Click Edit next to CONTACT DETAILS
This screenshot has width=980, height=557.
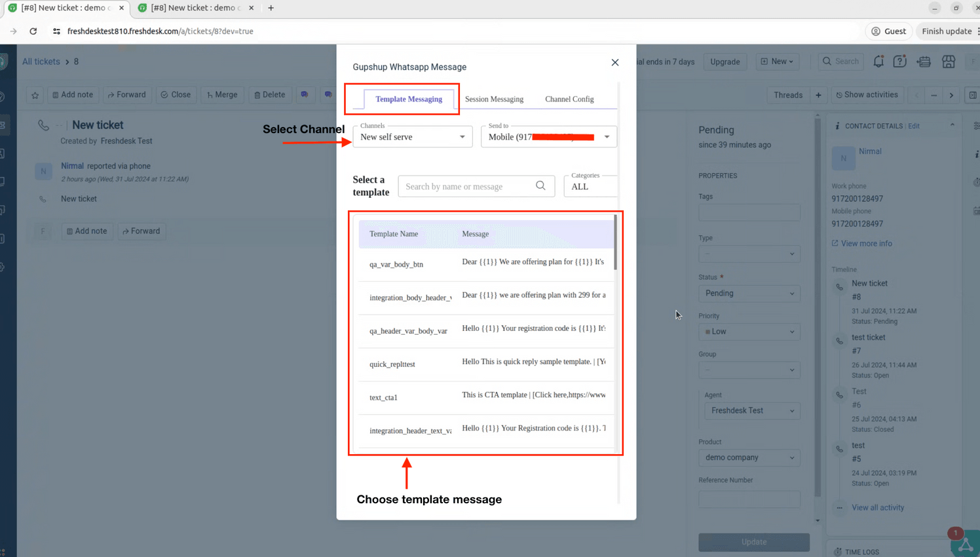(x=913, y=126)
